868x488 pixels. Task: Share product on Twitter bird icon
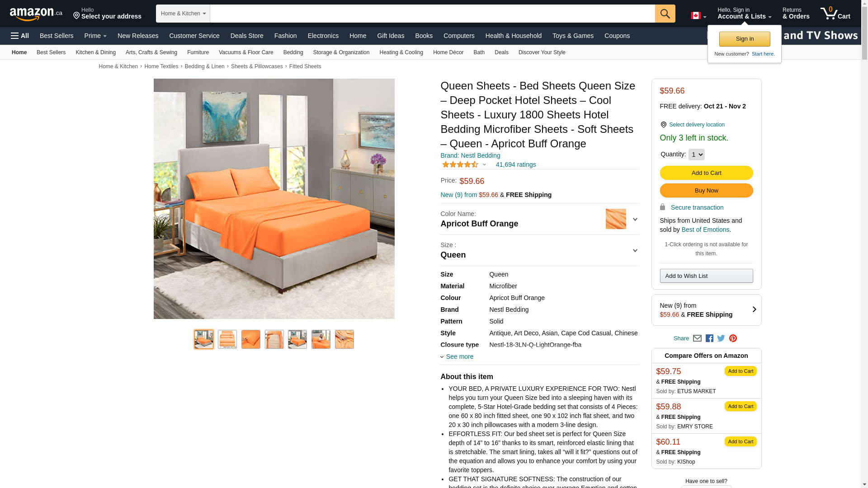tap(721, 338)
